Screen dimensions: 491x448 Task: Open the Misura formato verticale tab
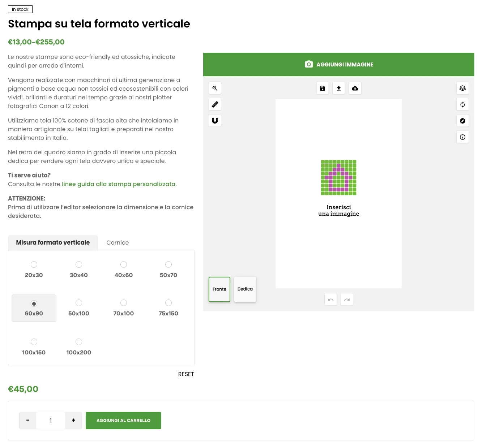pos(53,243)
